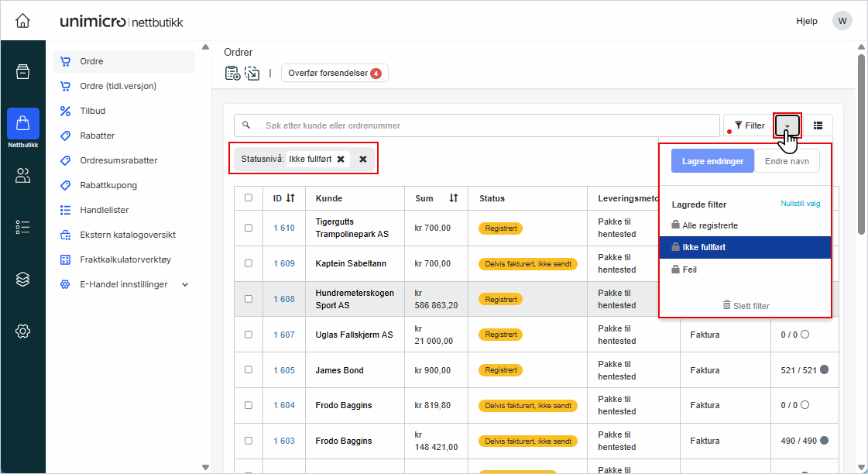Open order 1 608 link

pos(283,299)
